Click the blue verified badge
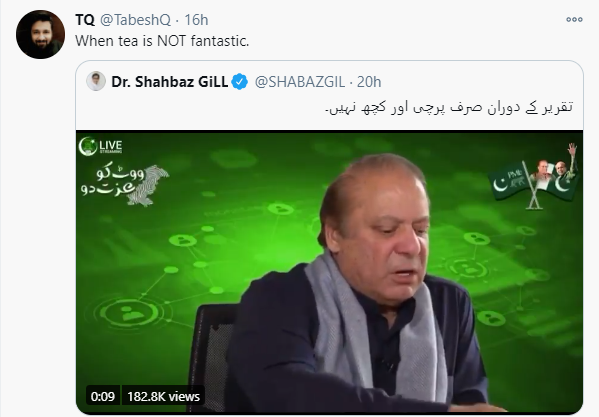 pyautogui.click(x=240, y=82)
